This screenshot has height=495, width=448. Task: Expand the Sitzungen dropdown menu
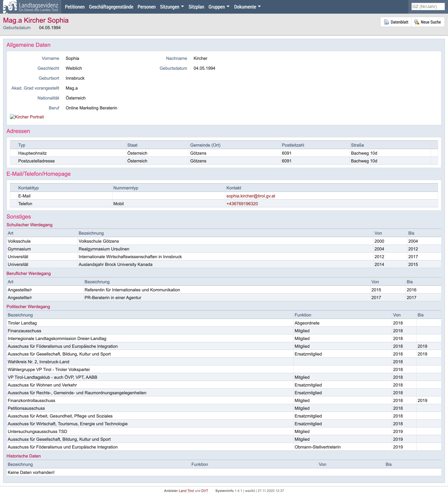coord(172,7)
